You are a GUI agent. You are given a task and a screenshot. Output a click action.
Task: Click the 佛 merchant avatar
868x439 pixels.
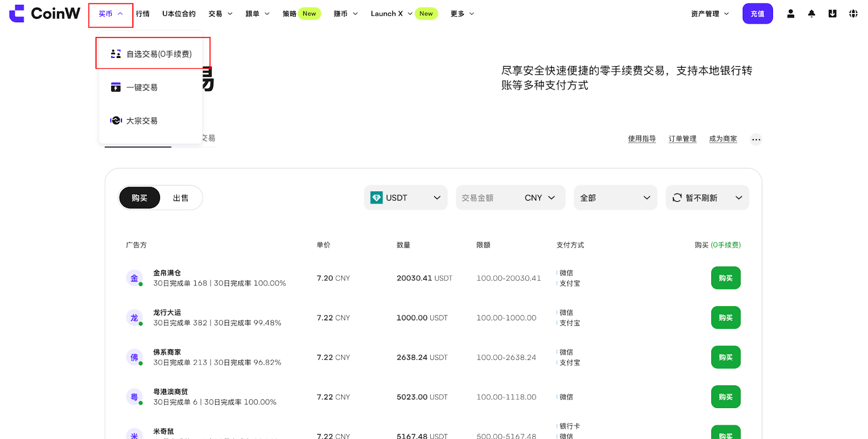[134, 357]
